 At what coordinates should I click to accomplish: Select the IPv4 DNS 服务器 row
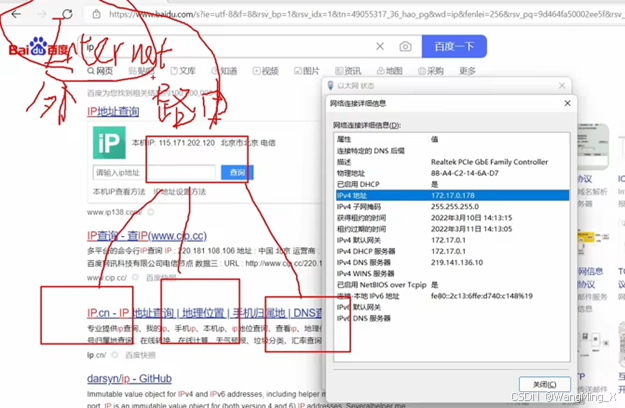[452, 263]
